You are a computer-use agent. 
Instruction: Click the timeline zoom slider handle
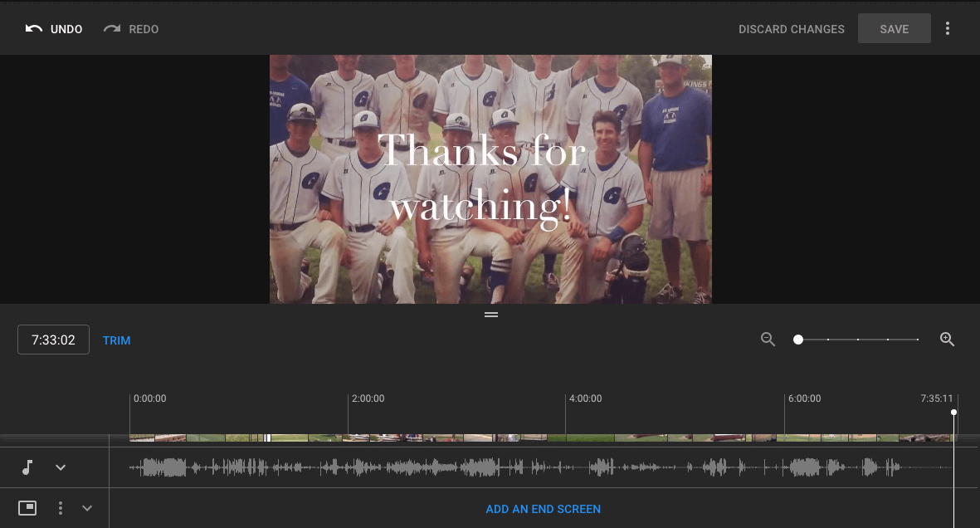(x=798, y=340)
